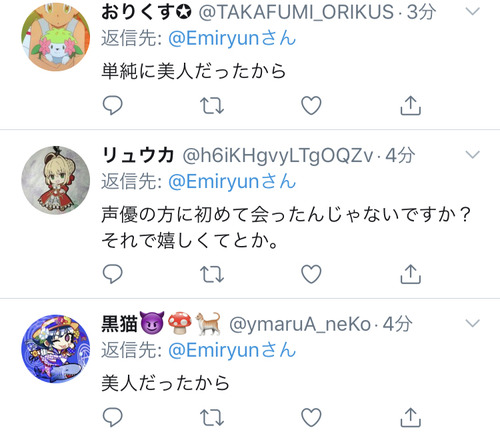Like the tweet 単純に美人だったから
Image resolution: width=500 pixels, height=440 pixels.
(x=311, y=105)
